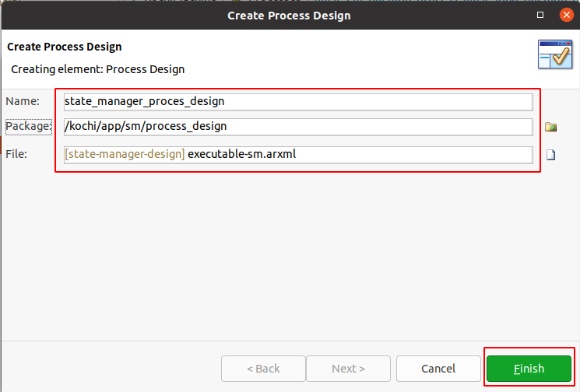Click the wizard banner checkmark icon

pyautogui.click(x=555, y=54)
